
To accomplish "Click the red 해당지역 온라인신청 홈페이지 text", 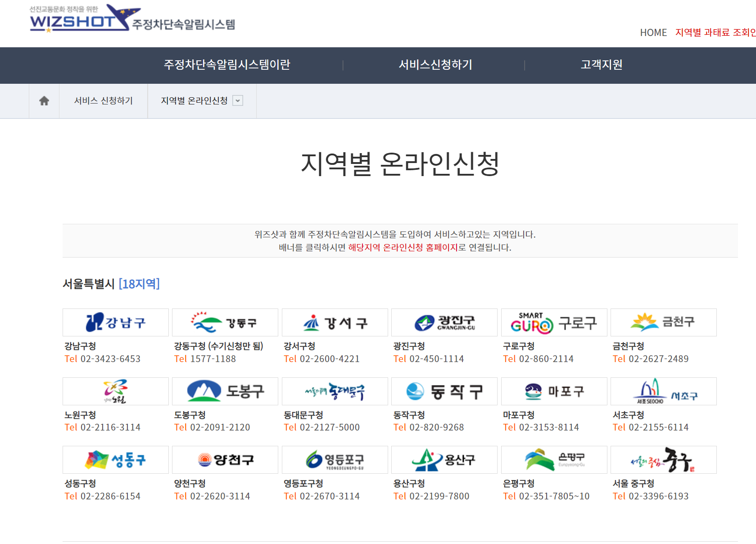I will pos(403,248).
